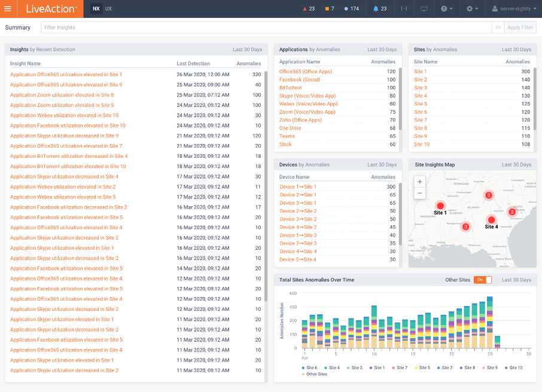Open Site 7 in Sites by Anomalies
The height and width of the screenshot is (392, 542).
coord(421,120)
